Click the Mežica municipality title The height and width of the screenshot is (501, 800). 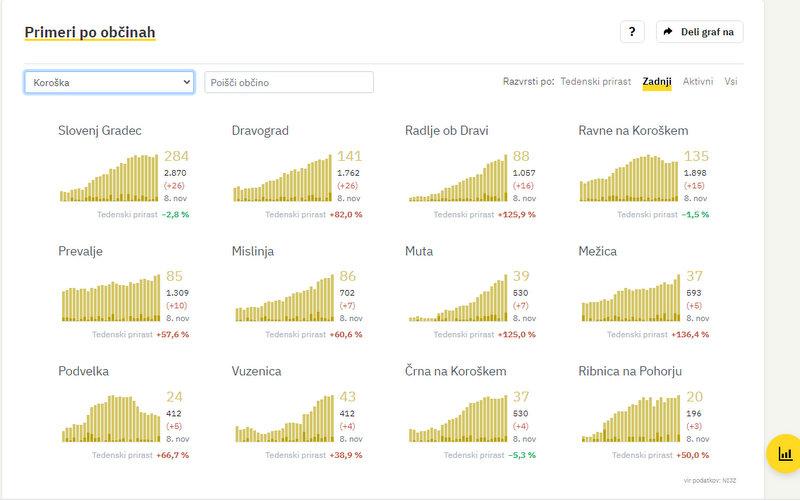pyautogui.click(x=599, y=251)
